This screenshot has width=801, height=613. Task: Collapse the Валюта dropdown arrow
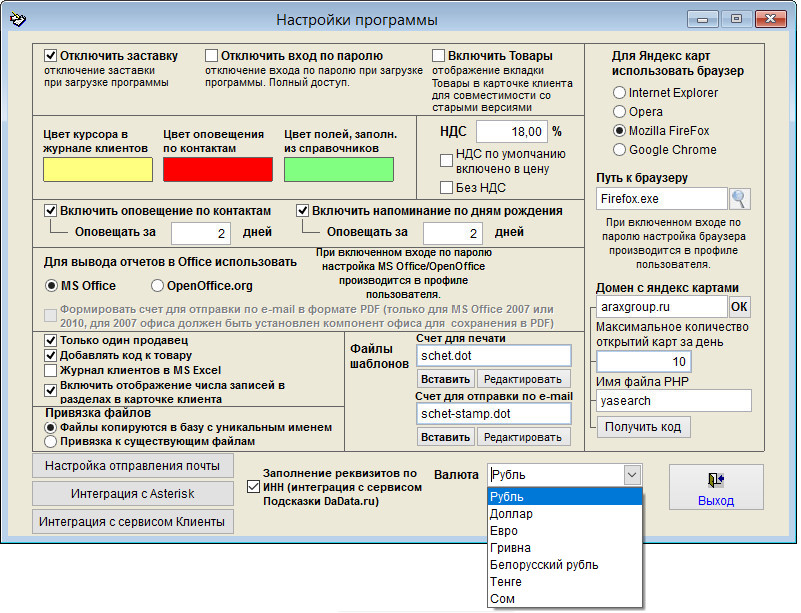(x=632, y=475)
